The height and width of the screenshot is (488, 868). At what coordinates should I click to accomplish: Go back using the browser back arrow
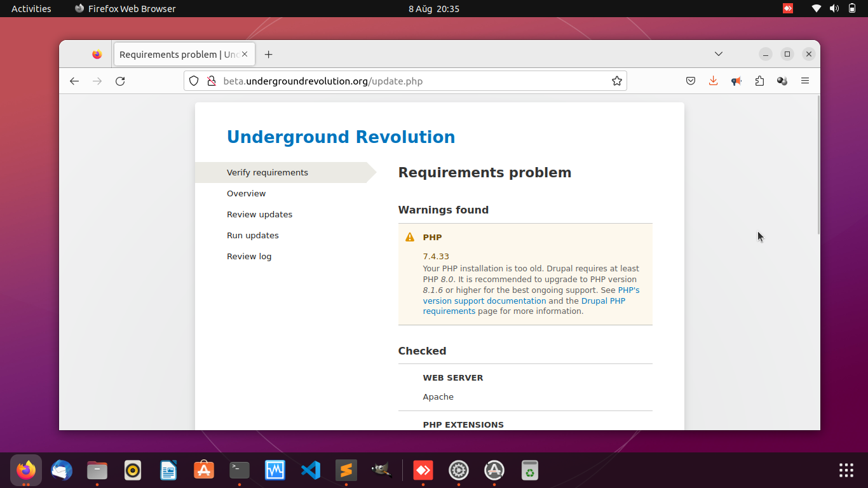coord(74,81)
